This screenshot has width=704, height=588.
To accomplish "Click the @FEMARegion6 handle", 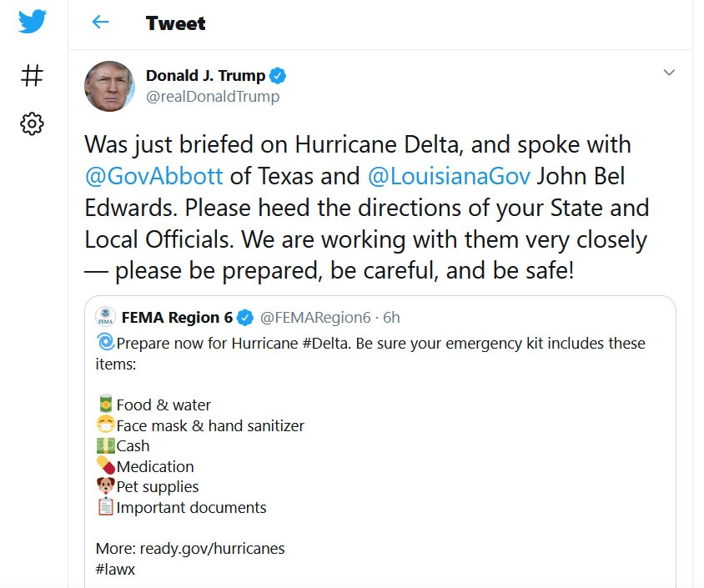I will 315,317.
